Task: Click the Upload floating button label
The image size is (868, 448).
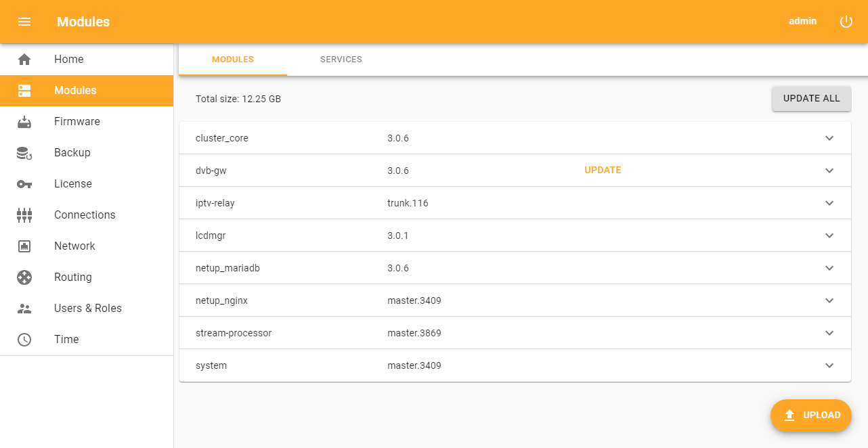Action: pyautogui.click(x=822, y=416)
